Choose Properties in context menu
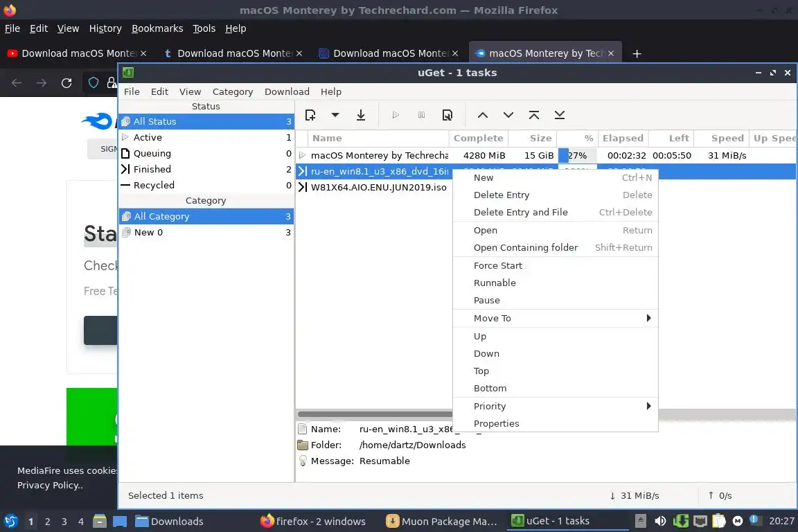Screen dimensions: 798x532 tap(556, 423)
